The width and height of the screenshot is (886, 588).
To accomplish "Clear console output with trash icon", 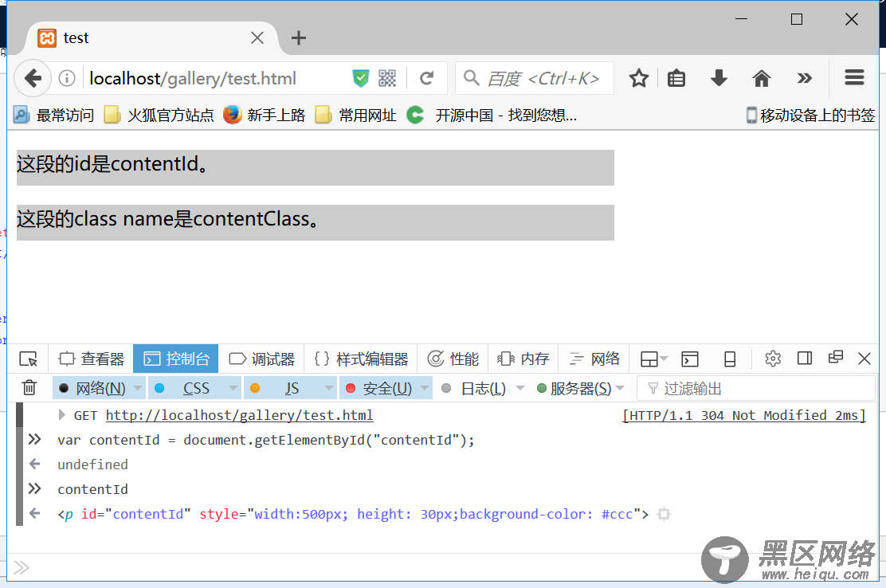I will (29, 388).
